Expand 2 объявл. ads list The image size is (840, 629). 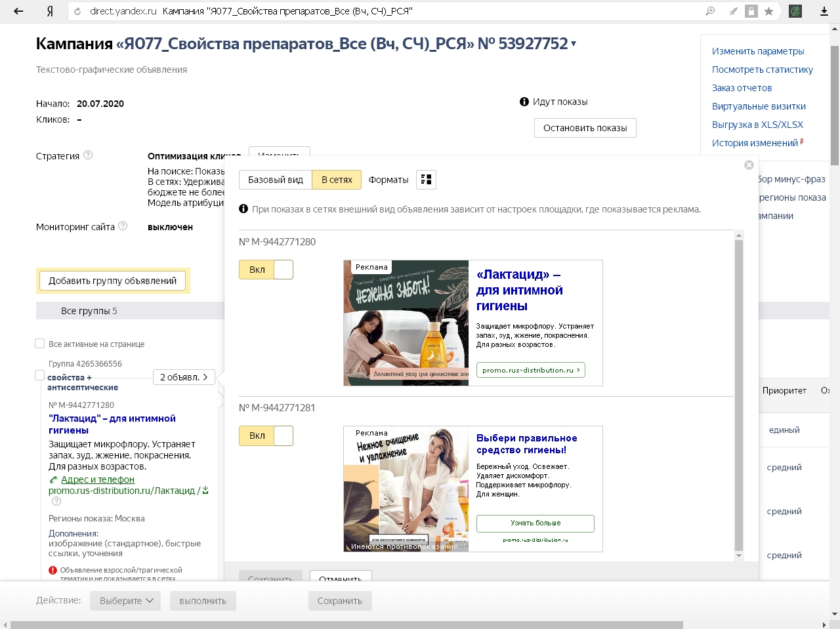184,377
